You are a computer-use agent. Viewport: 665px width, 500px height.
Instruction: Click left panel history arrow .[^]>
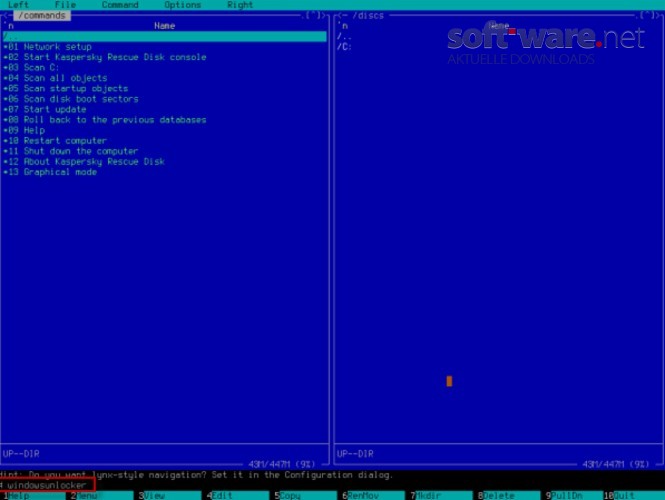[315, 15]
